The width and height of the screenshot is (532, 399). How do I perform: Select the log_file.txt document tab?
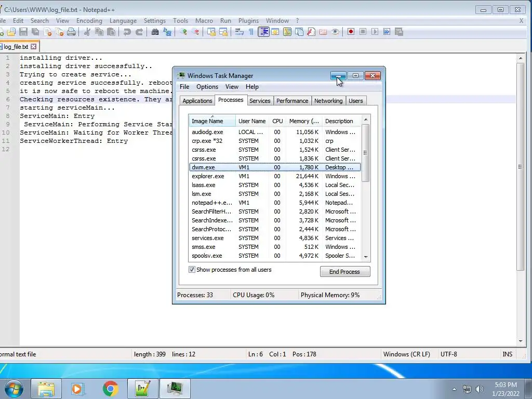tap(16, 47)
